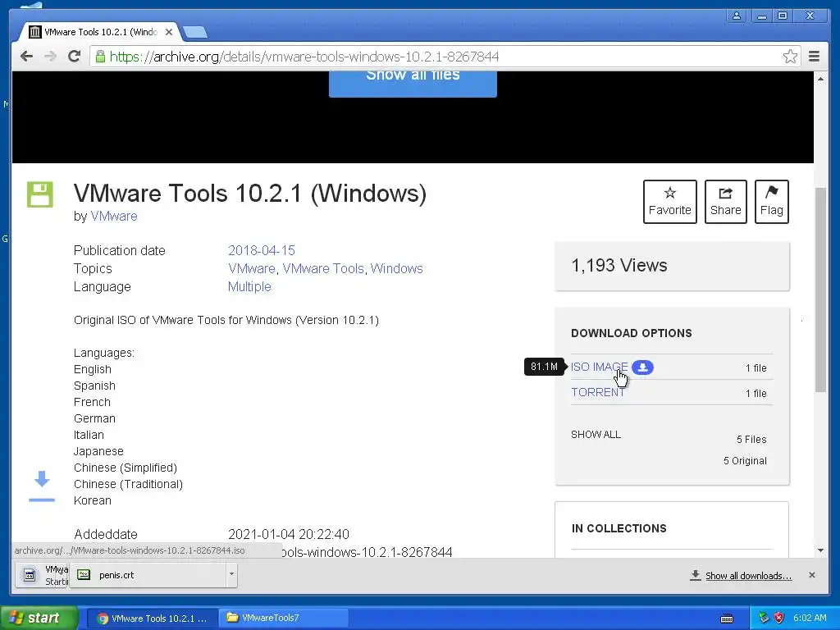840x630 pixels.
Task: Open the Chrome user profile icon
Action: pos(737,16)
